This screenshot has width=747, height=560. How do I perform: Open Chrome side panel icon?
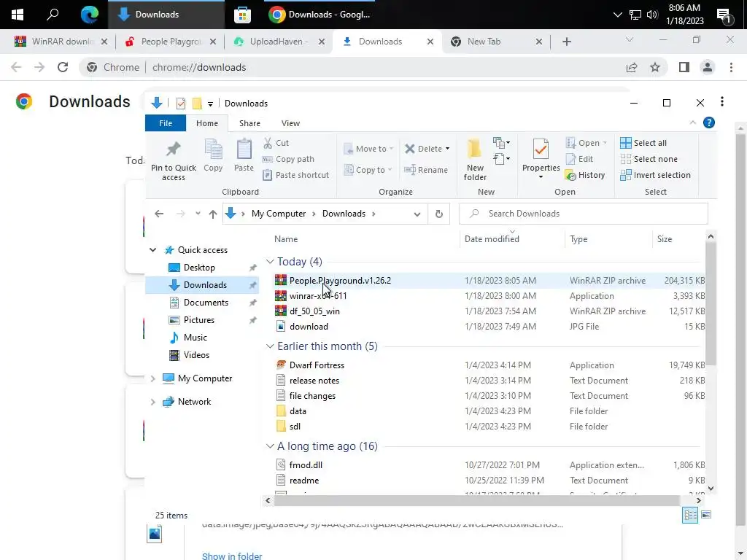[684, 67]
